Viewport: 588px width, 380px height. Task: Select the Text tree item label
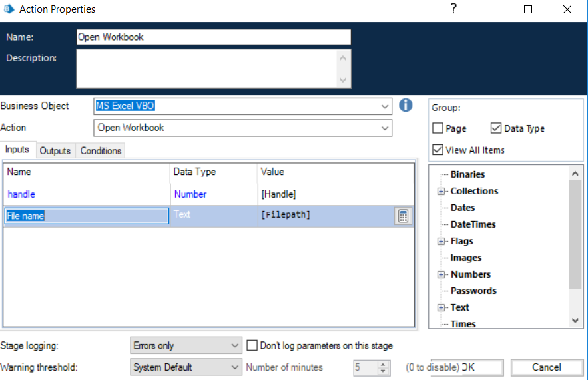coord(459,307)
